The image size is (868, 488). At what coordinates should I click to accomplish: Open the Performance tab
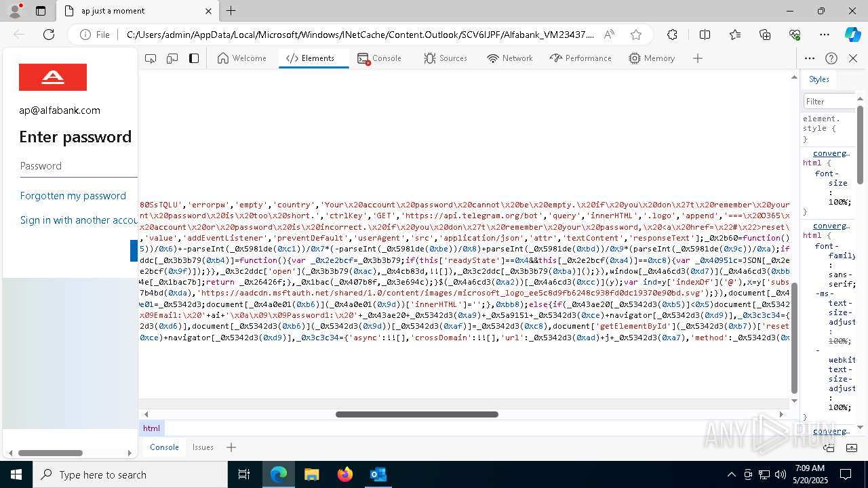coord(580,58)
